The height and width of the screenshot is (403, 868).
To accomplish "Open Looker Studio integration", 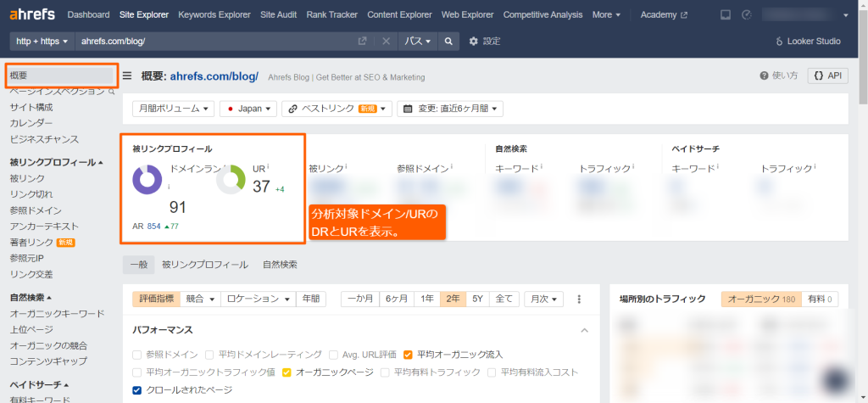I will tap(808, 41).
